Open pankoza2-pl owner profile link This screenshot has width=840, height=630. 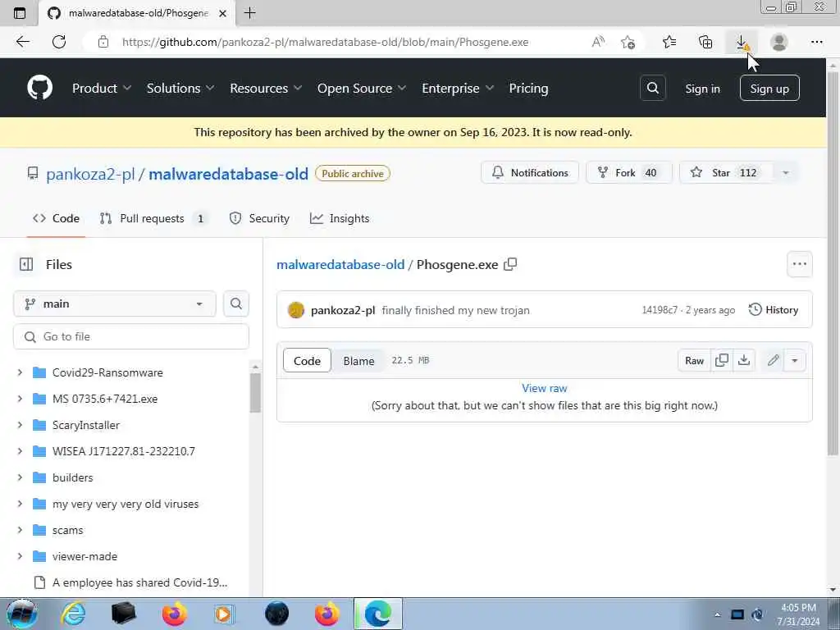90,174
